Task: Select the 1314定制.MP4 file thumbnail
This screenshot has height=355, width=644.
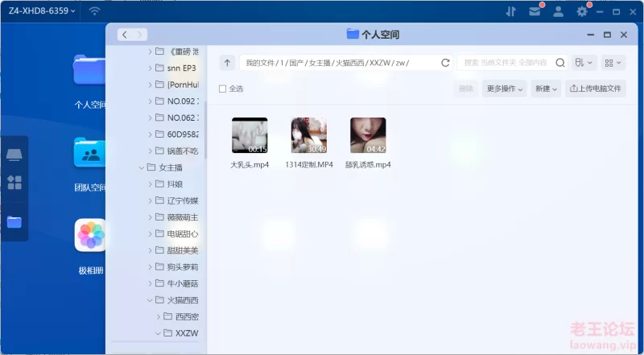Action: pos(308,135)
